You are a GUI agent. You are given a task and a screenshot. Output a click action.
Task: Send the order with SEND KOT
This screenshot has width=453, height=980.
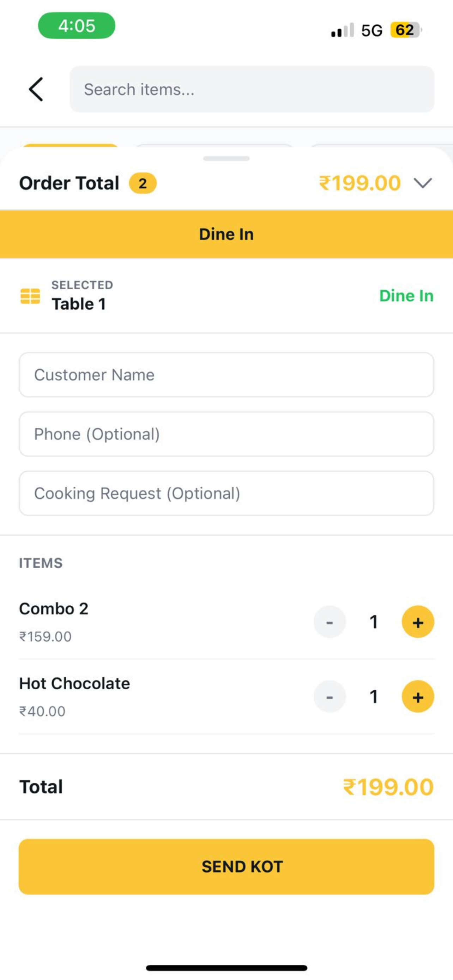226,867
